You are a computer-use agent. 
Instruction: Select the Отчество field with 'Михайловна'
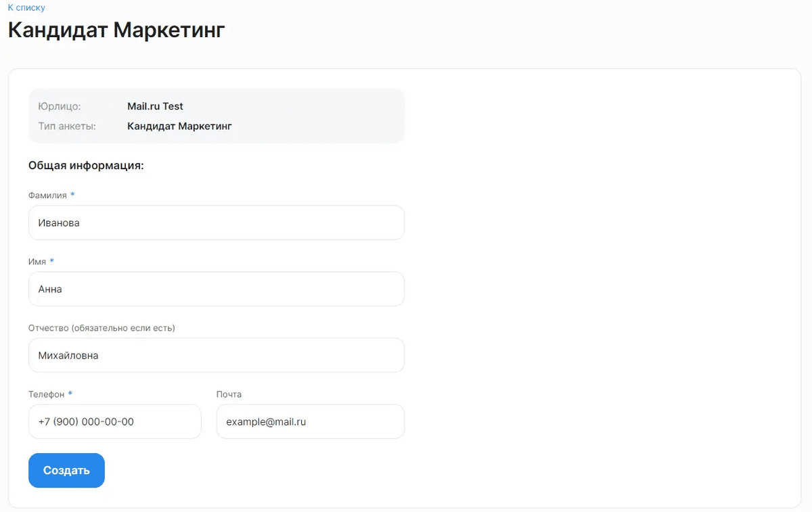pyautogui.click(x=216, y=355)
